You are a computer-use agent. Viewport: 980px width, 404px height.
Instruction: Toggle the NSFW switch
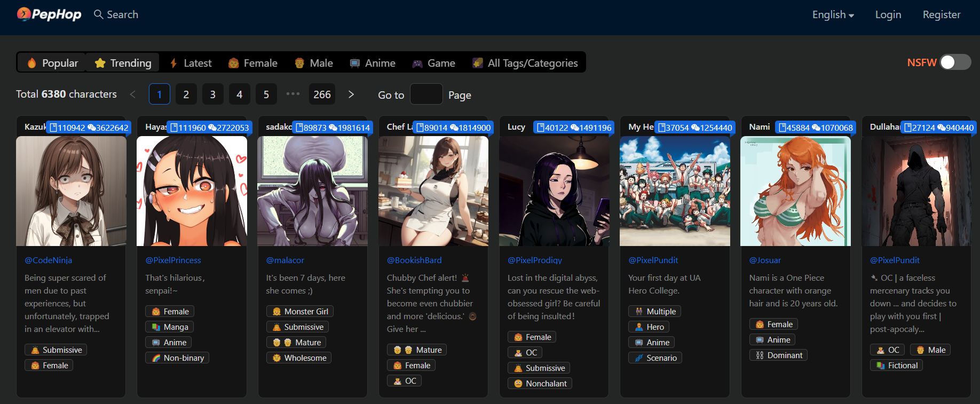(955, 62)
